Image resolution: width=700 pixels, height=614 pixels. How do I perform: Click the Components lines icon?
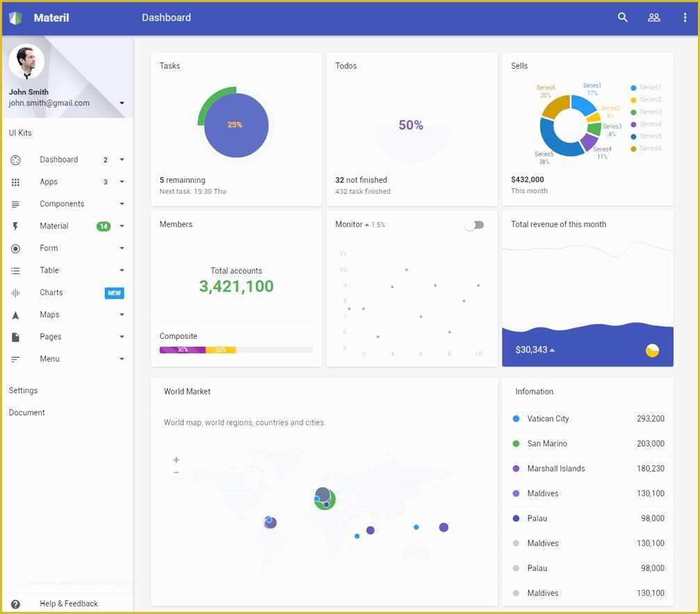point(15,204)
